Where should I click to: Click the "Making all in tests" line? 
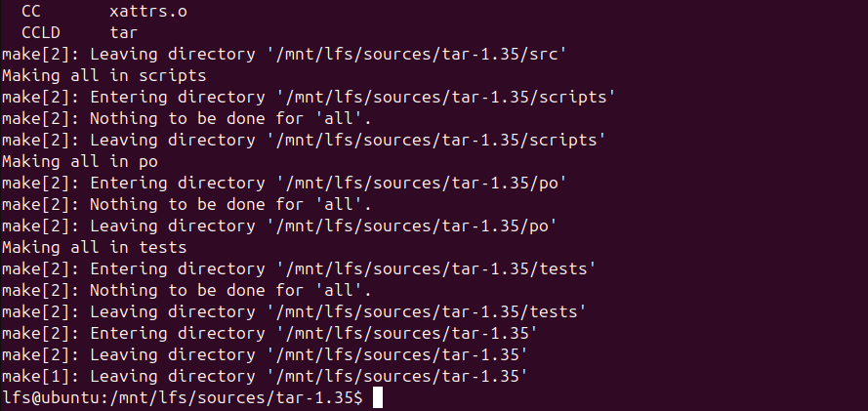(94, 247)
